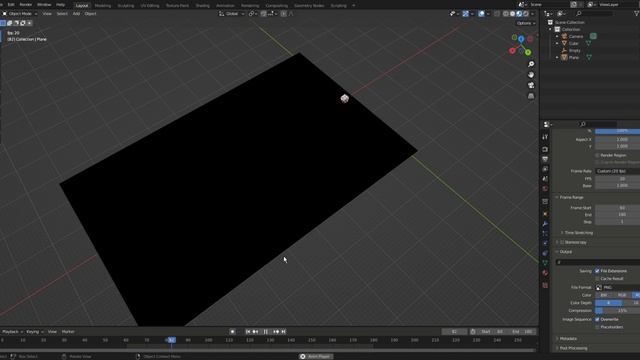The width and height of the screenshot is (640, 360).
Task: Open the Tool properties tab icon
Action: click(545, 137)
